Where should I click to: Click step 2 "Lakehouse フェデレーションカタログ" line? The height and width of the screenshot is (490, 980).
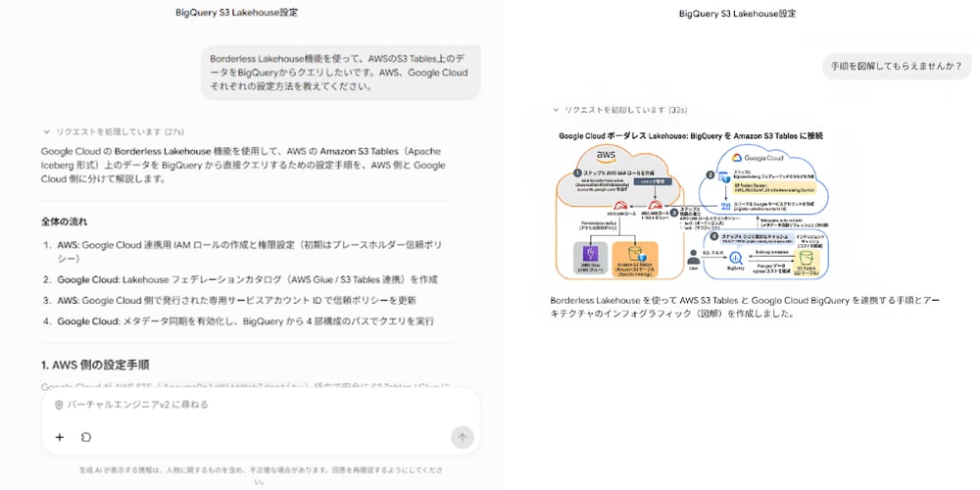[x=241, y=279]
